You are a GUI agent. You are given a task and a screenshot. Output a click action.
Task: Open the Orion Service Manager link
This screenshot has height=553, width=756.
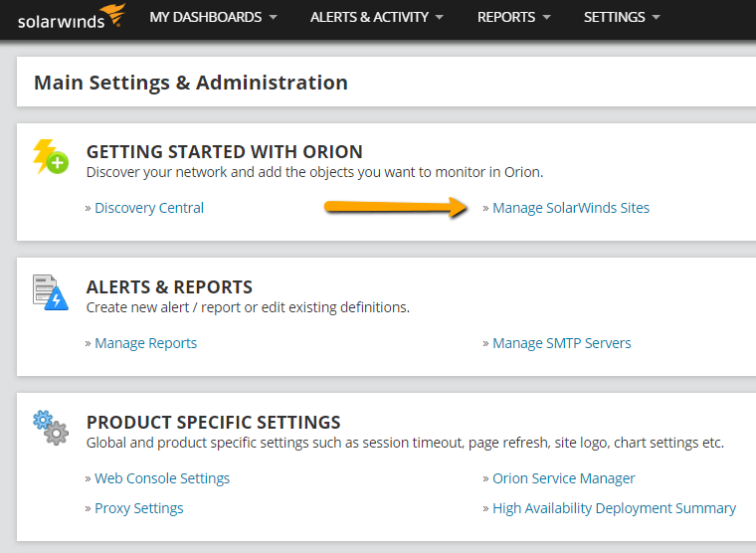564,478
